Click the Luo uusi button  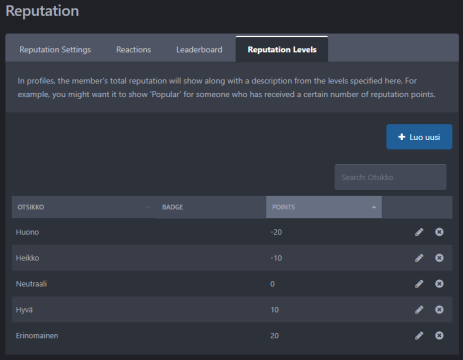[x=419, y=137]
